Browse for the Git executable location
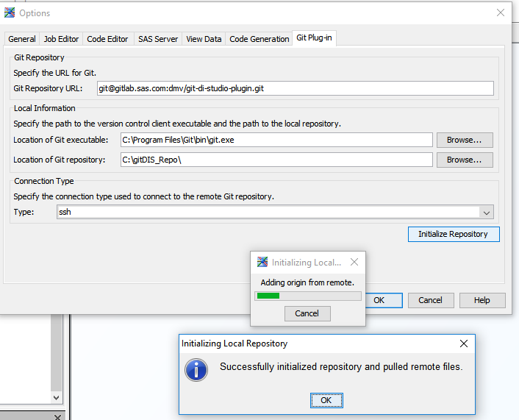 click(x=464, y=140)
